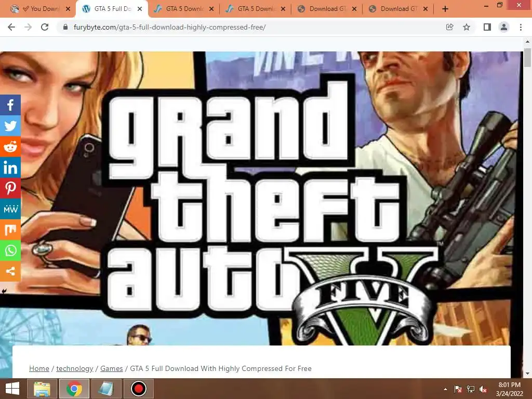Share the page via MeWe
Screen dimensions: 532x399
(10, 209)
